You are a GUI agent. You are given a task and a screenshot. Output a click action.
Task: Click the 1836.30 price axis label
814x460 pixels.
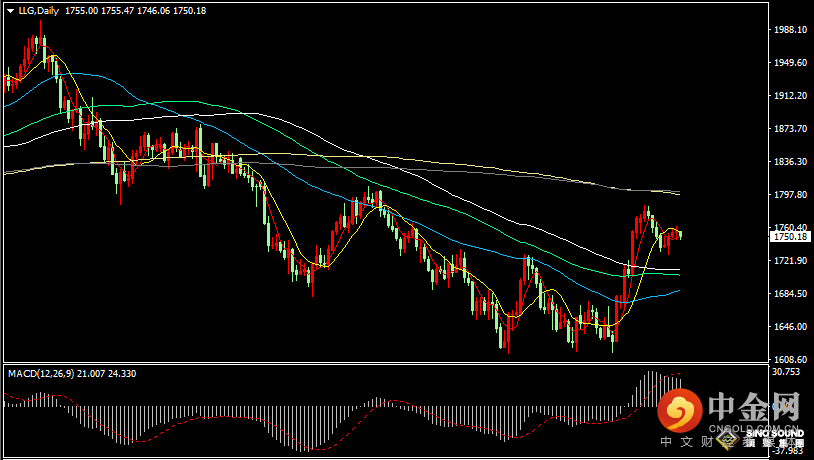click(790, 162)
